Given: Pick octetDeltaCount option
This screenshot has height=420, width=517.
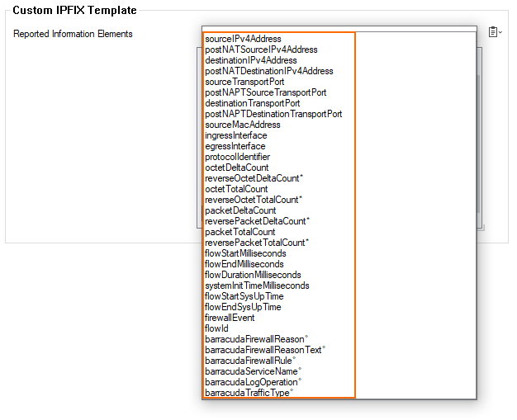Looking at the screenshot, I should 237,168.
